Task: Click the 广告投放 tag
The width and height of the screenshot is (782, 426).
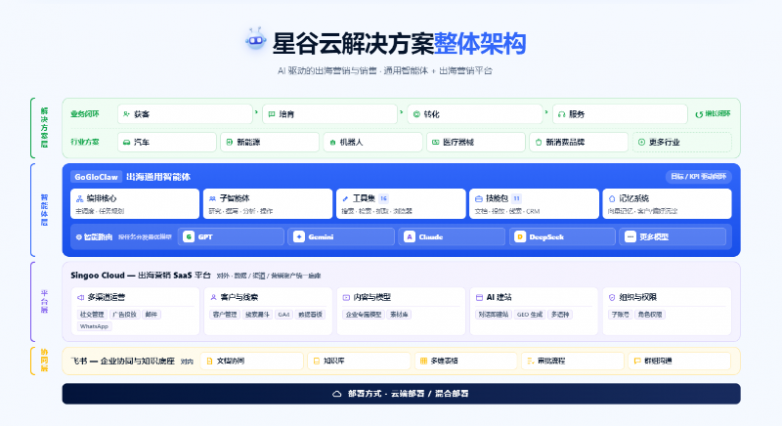Action: tap(125, 314)
